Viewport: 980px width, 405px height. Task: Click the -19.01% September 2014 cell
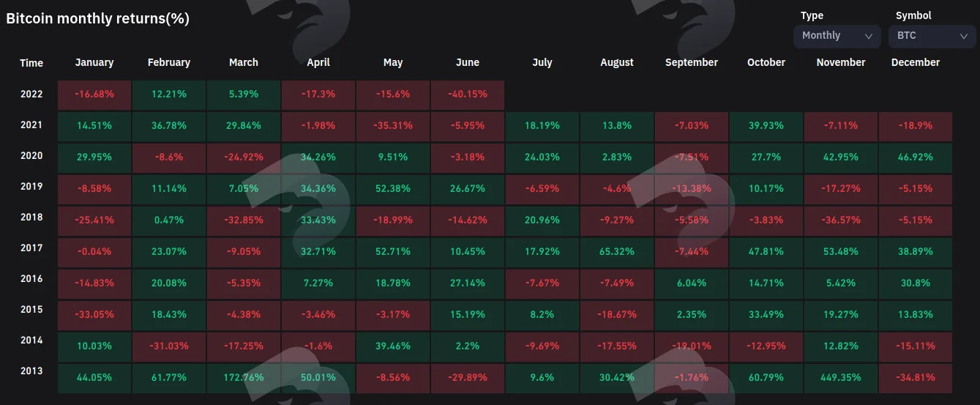(x=692, y=346)
